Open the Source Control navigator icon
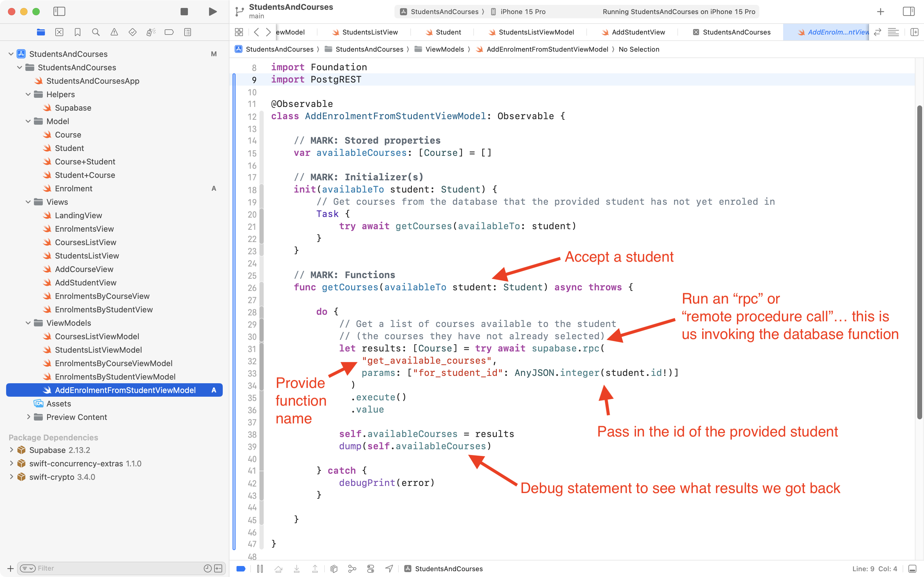 tap(59, 32)
